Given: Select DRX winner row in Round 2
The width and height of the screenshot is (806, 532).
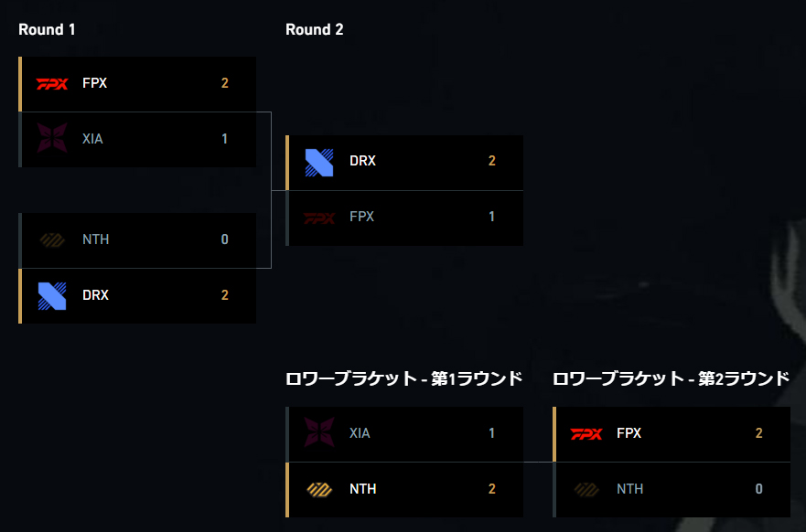Looking at the screenshot, I should (404, 163).
